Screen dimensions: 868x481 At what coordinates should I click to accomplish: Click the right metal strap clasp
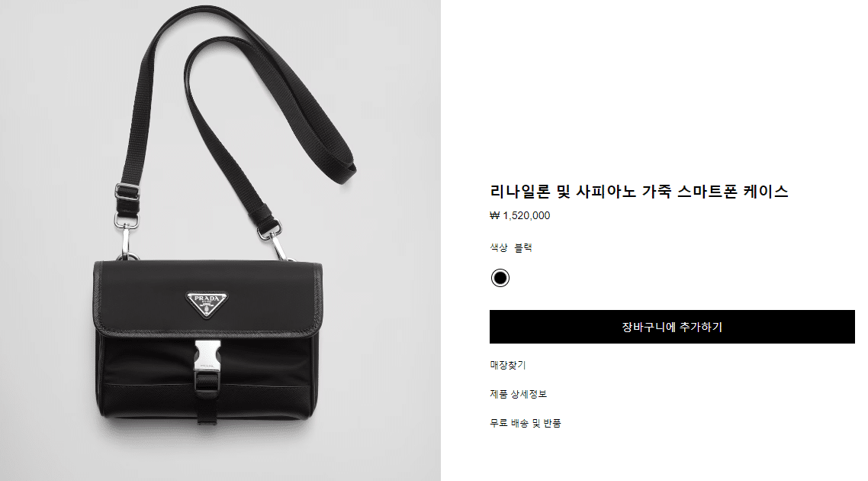click(x=275, y=238)
